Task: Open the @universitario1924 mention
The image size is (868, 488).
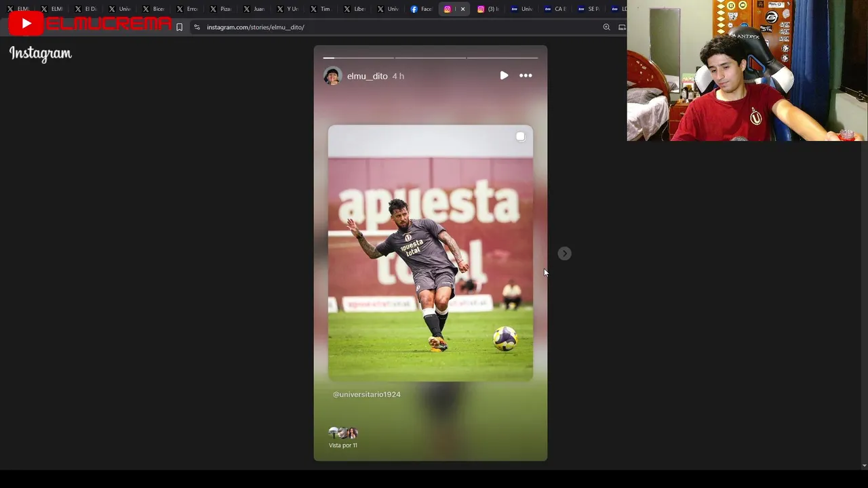Action: click(367, 394)
